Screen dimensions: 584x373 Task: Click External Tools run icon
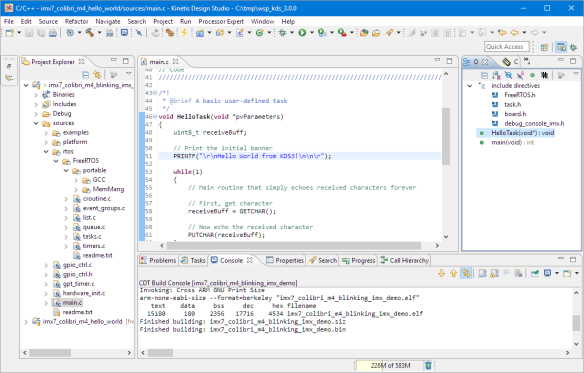pyautogui.click(x=342, y=33)
